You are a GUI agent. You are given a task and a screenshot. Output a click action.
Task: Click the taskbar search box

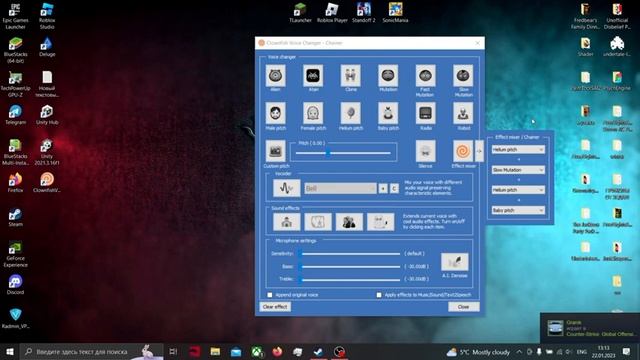(91, 351)
